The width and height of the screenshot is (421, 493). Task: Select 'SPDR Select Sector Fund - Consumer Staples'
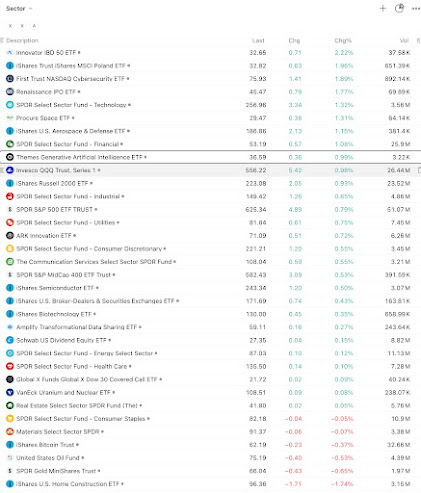tap(81, 419)
